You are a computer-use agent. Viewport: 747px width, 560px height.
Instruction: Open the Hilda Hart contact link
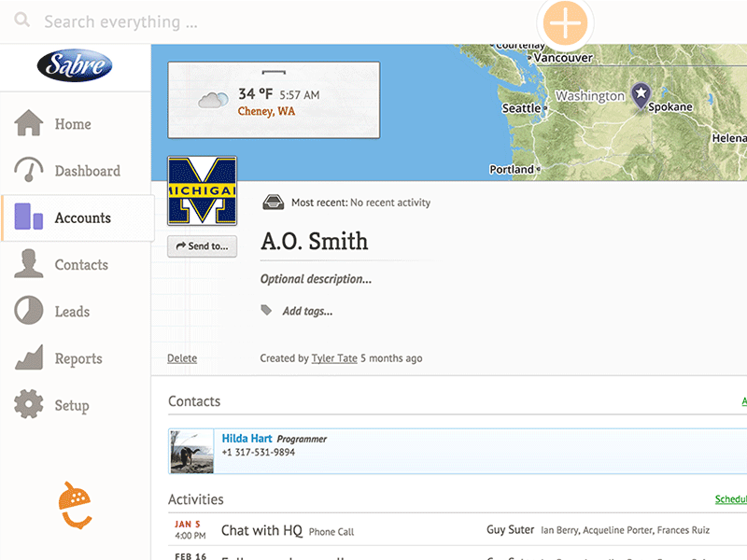pyautogui.click(x=247, y=439)
